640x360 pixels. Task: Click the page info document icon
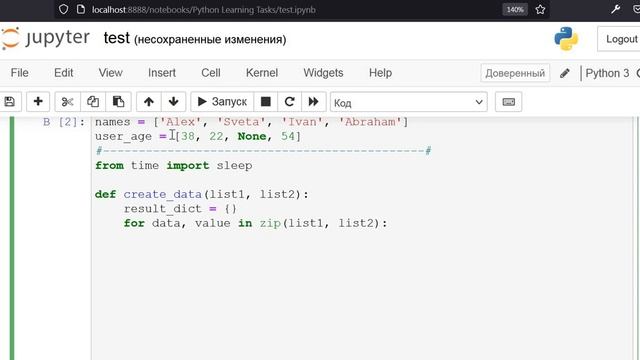(81, 9)
